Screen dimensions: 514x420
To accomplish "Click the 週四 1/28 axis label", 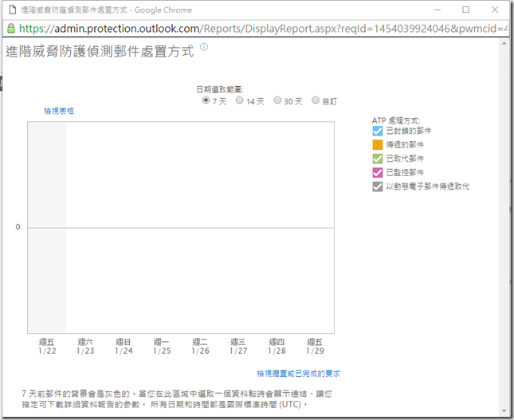I will click(x=277, y=346).
